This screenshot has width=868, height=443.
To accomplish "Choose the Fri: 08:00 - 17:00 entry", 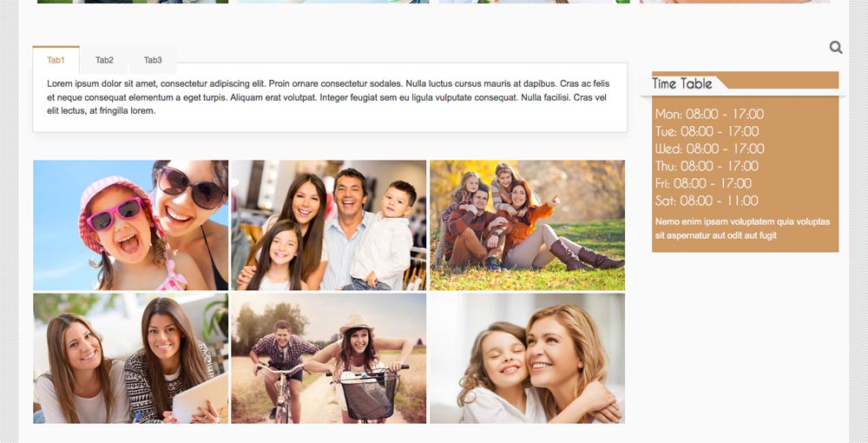I will coord(703,183).
